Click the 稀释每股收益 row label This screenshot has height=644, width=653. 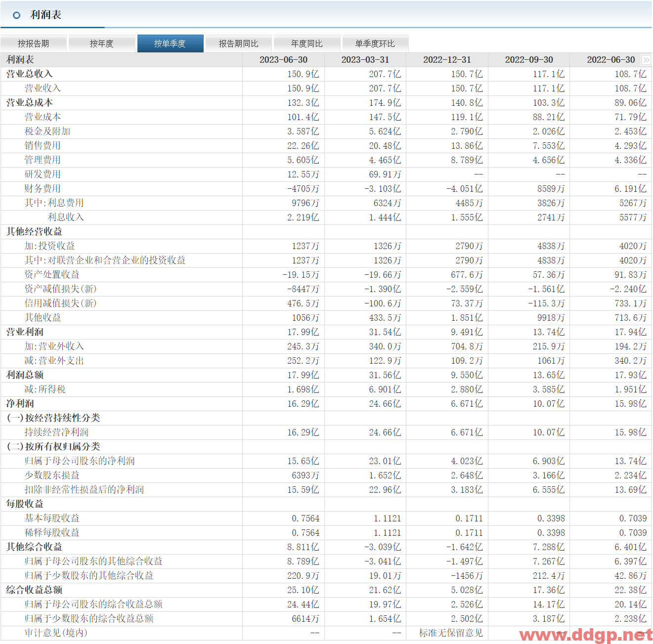click(52, 533)
